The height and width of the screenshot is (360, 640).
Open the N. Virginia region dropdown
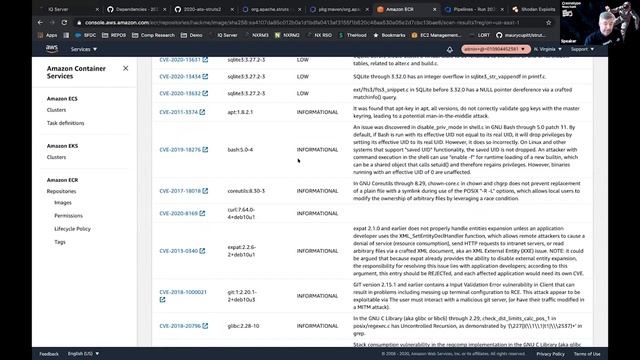click(x=548, y=49)
